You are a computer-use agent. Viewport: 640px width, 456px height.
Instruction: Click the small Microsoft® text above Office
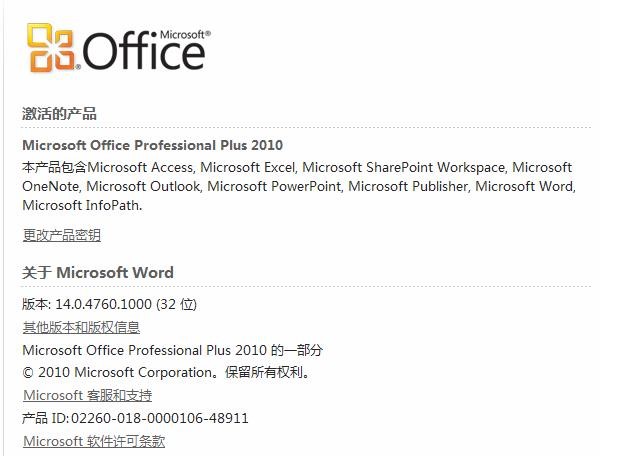tap(185, 35)
